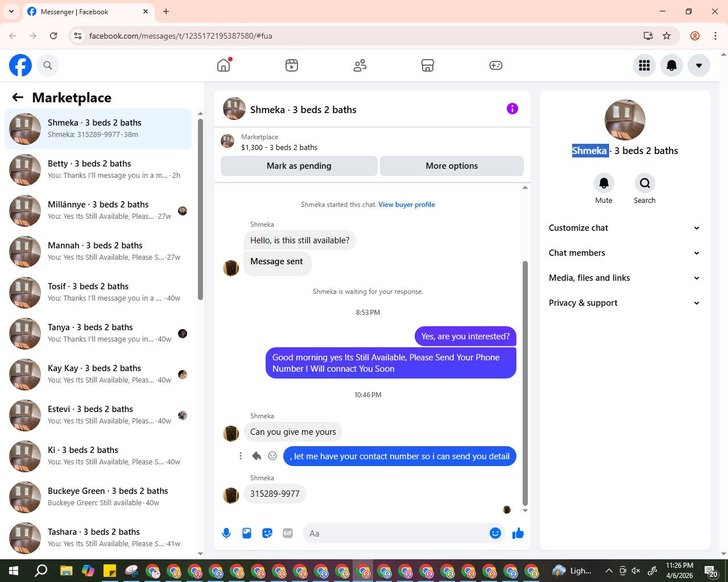The width and height of the screenshot is (728, 582).
Task: Click the More options button
Action: pyautogui.click(x=452, y=166)
